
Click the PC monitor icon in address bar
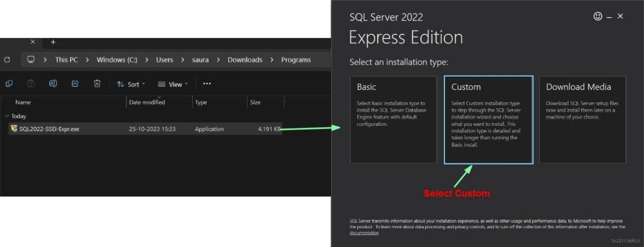[x=31, y=59]
